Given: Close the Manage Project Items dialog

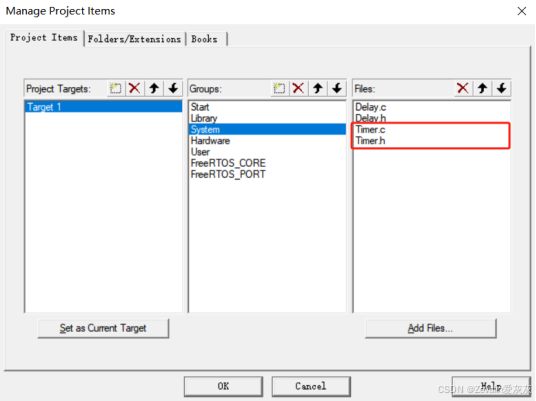Looking at the screenshot, I should (x=522, y=11).
